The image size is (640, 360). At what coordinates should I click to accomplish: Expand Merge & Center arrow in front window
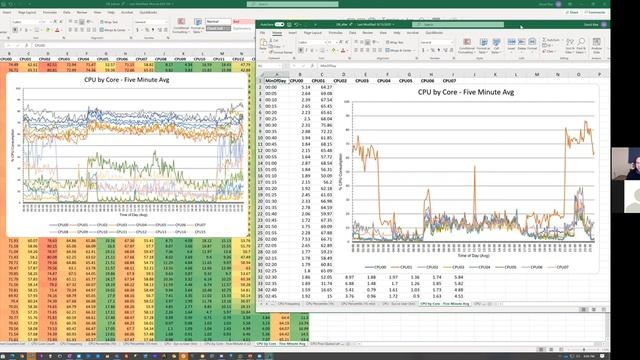[413, 50]
